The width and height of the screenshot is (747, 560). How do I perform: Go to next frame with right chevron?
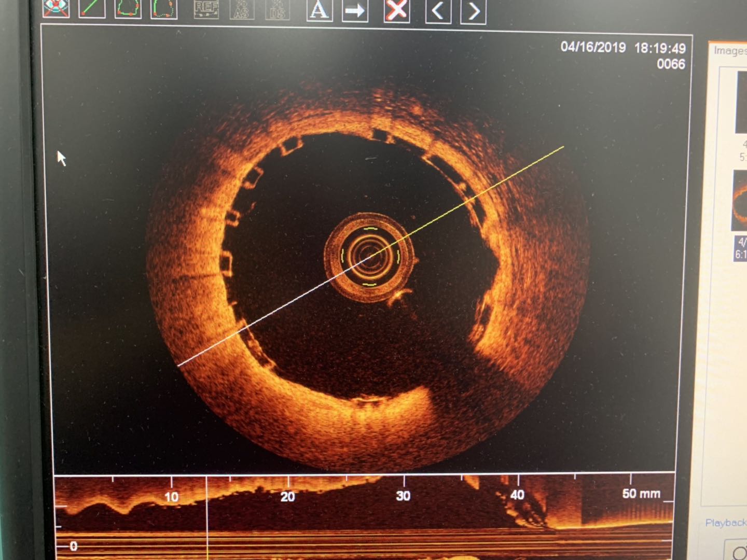point(473,11)
